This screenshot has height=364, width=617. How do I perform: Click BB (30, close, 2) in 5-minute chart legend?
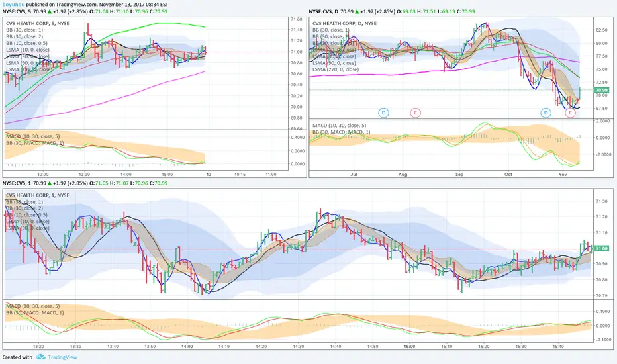24,36
